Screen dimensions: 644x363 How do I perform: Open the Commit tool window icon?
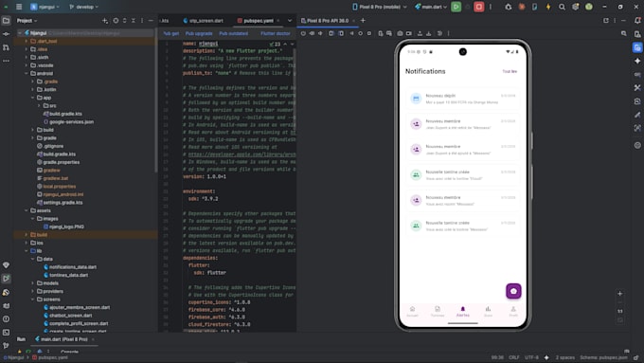6,34
